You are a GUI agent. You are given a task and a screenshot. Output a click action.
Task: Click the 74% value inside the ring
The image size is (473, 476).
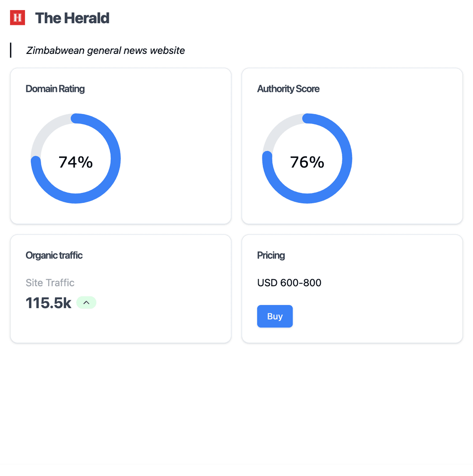pos(76,162)
